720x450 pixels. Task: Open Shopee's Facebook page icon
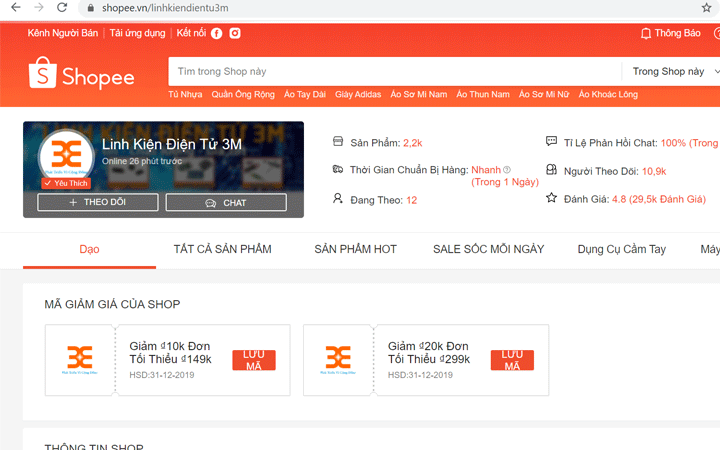[216, 33]
